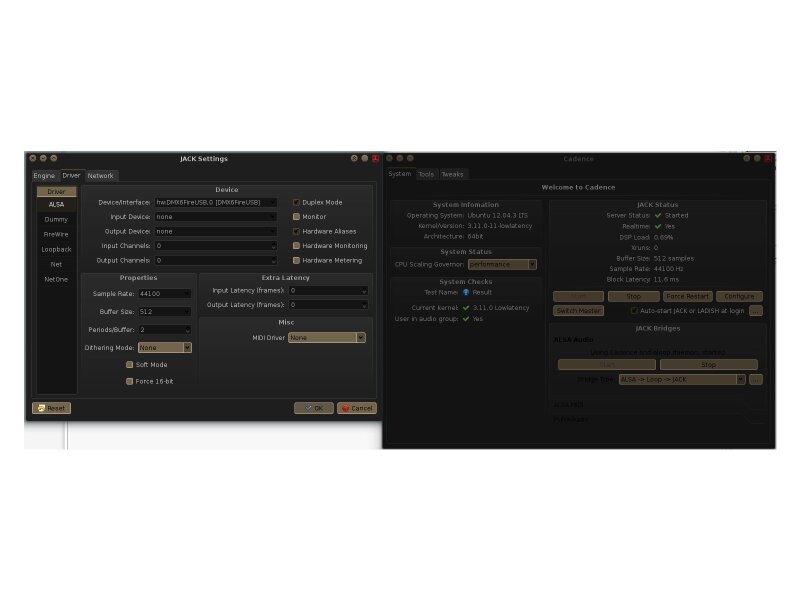Toggle the Monitor checkbox
Viewport: 800px width, 600px height.
tap(296, 217)
